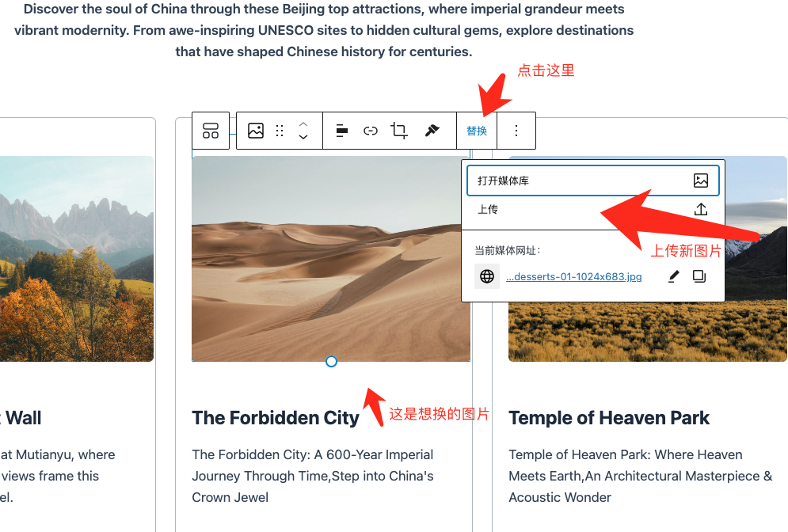Move block down with the down chevron
Image resolution: width=788 pixels, height=532 pixels.
303,137
